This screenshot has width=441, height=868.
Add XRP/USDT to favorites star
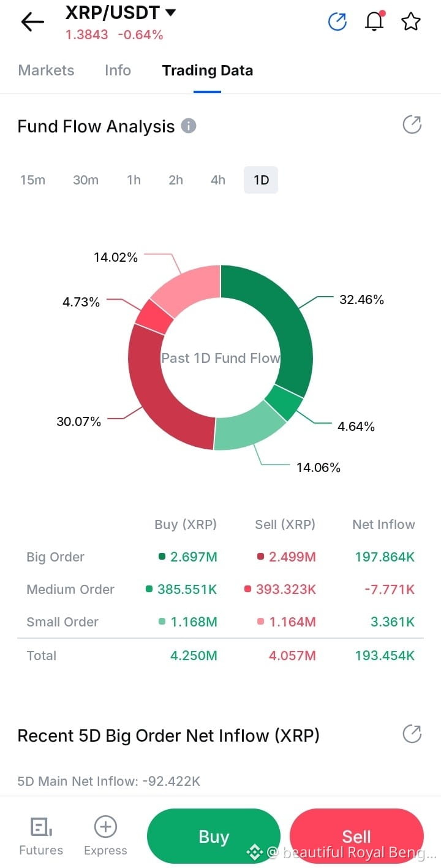coord(410,21)
